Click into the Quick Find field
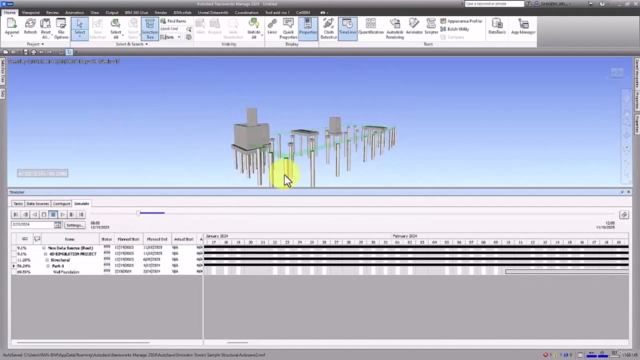Viewport: 640px width, 360px height. (173, 29)
